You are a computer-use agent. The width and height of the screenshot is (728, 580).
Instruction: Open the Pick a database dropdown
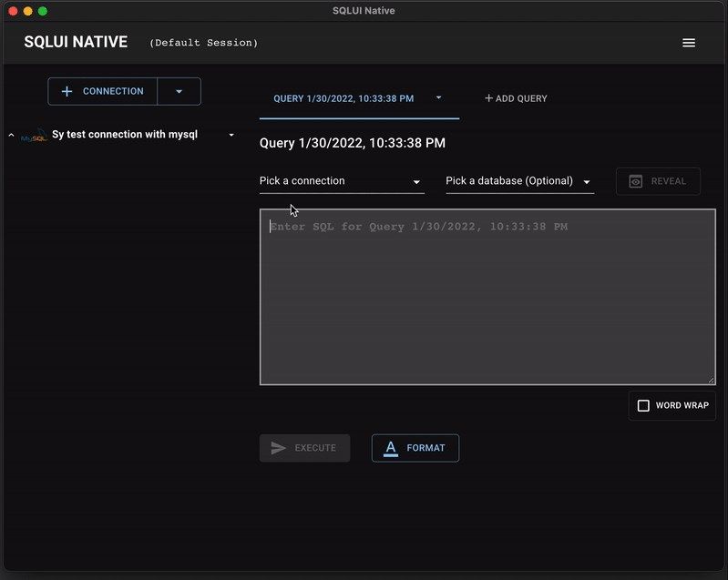519,181
